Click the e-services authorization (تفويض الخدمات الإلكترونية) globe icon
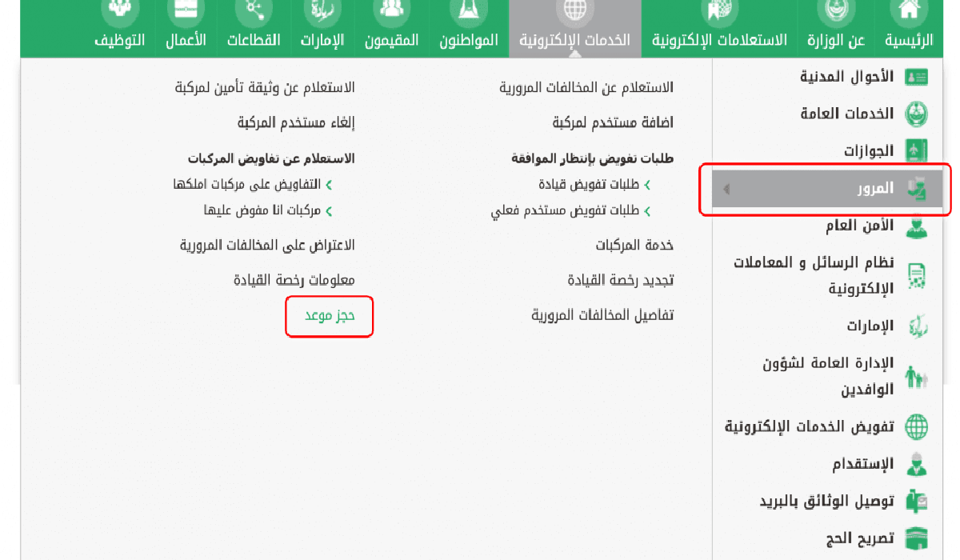 click(x=916, y=427)
